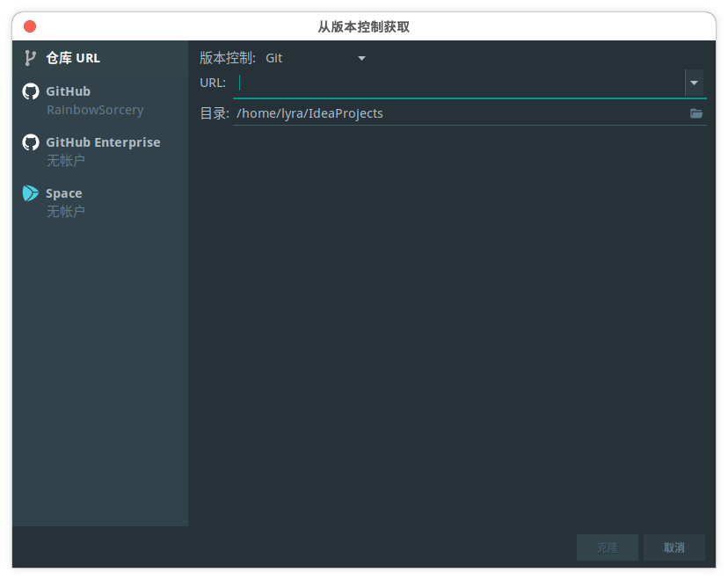Expand the URL history dropdown arrow
Viewport: 728px width, 580px height.
coord(694,83)
